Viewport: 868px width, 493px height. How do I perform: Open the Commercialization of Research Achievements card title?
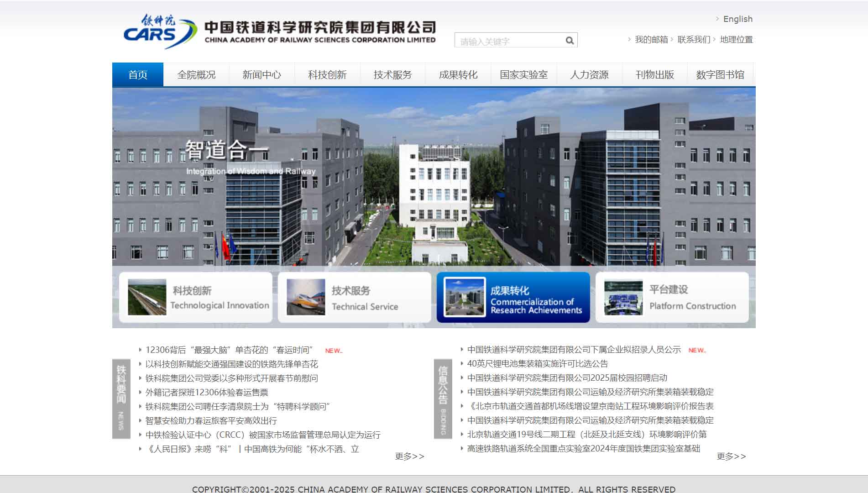point(536,300)
